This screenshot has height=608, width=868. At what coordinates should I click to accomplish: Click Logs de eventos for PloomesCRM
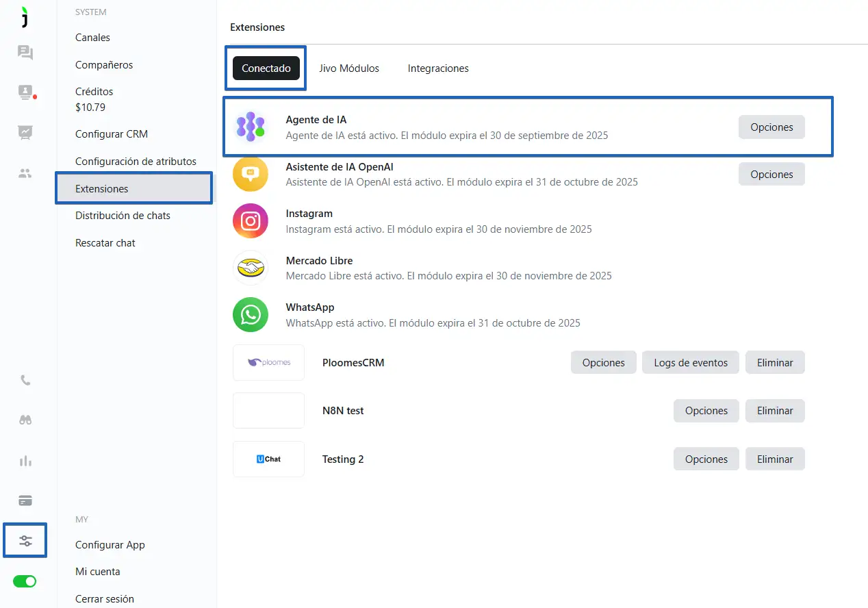click(690, 363)
